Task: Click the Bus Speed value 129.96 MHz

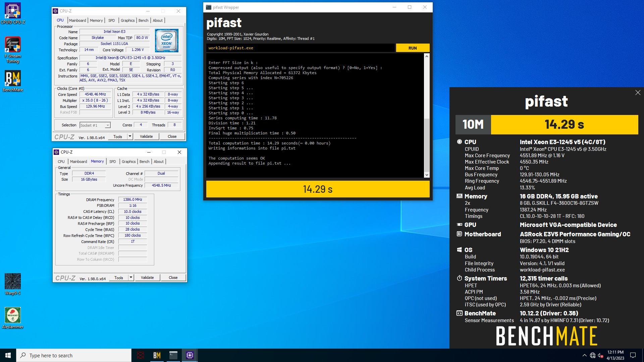Action: pyautogui.click(x=95, y=107)
